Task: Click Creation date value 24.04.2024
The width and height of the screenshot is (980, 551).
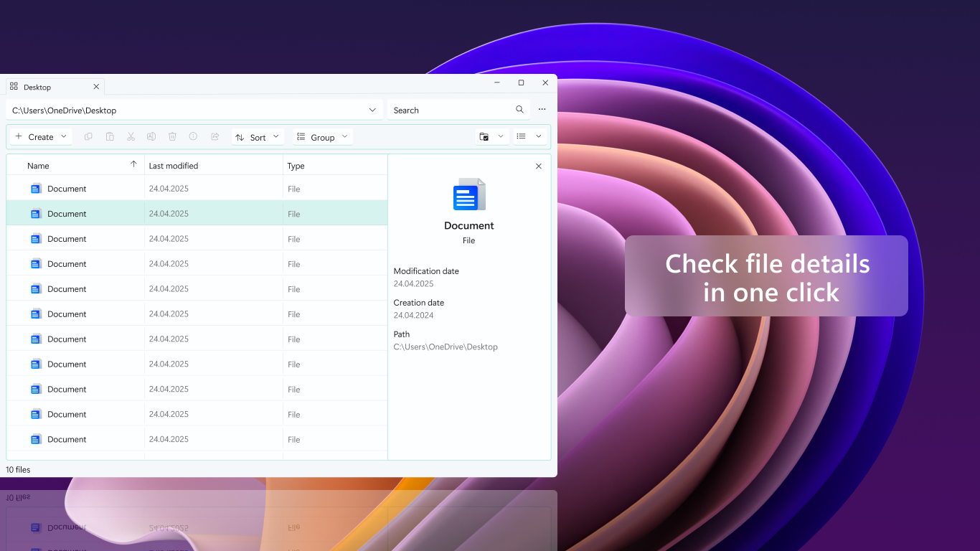Action: (413, 316)
